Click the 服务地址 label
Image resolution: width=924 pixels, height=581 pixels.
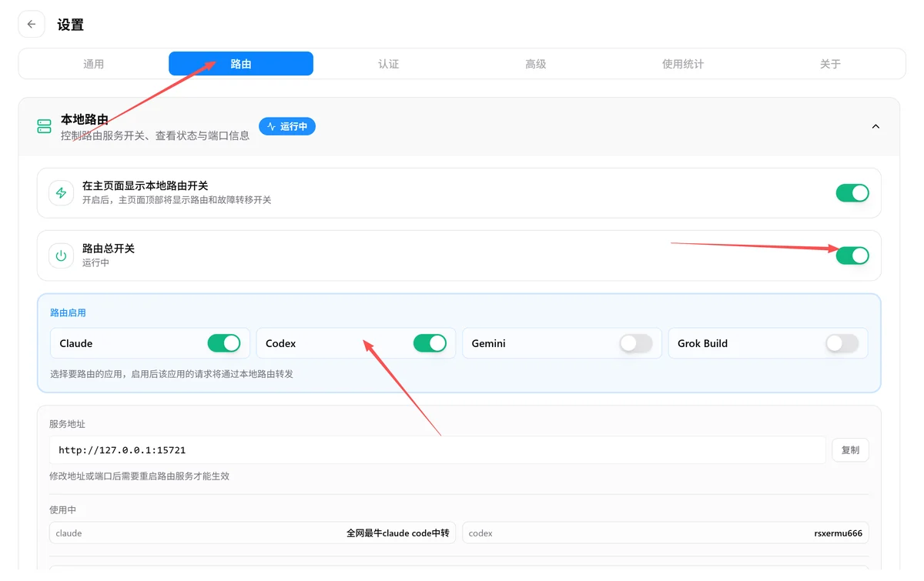(68, 424)
